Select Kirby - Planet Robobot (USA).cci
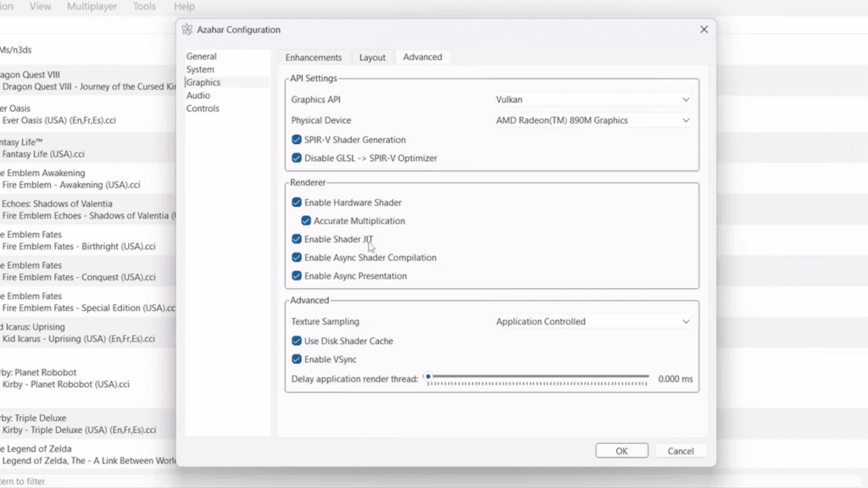868x488 pixels. 88,379
